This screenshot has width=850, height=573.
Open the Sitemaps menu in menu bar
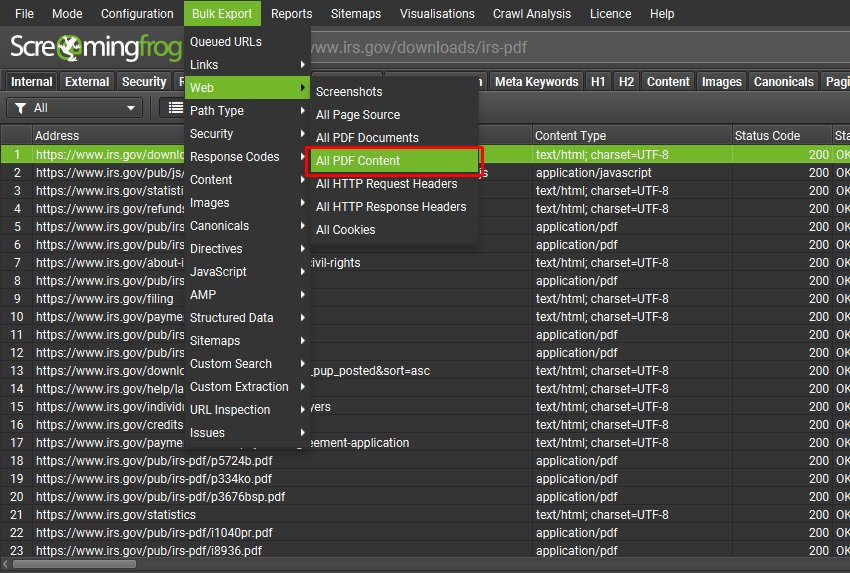tap(356, 14)
